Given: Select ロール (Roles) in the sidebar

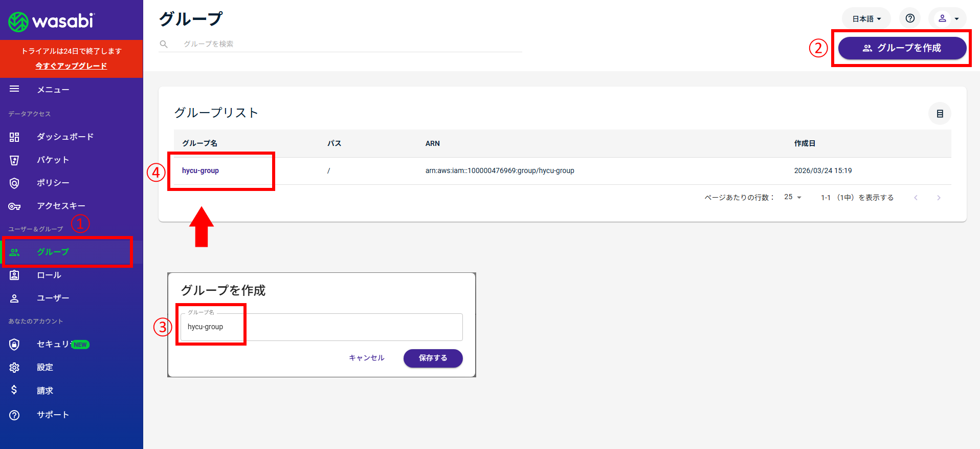Looking at the screenshot, I should (x=49, y=275).
